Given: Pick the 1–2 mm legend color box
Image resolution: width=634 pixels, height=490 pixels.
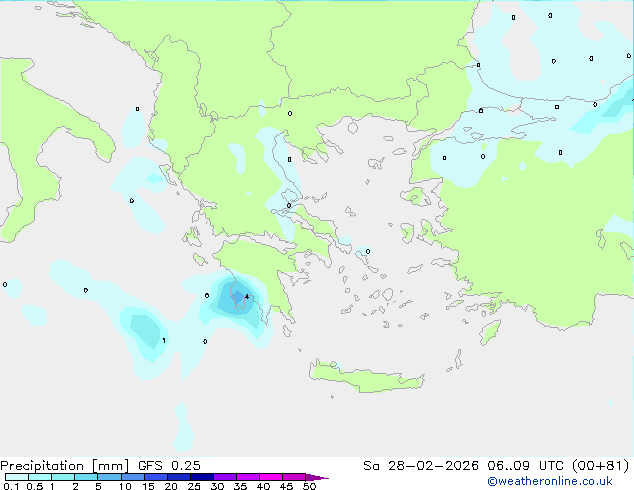Looking at the screenshot, I should [63, 477].
